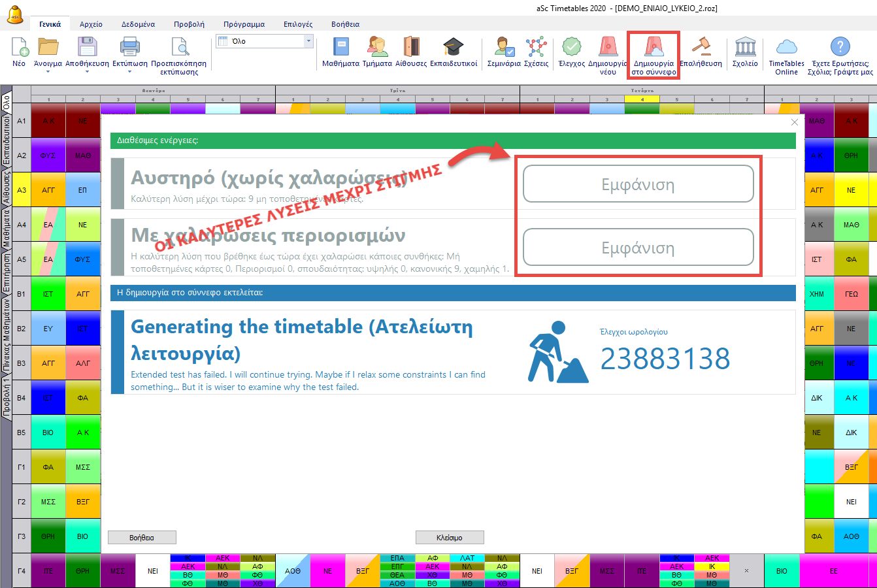The width and height of the screenshot is (877, 588).
Task: Expand the Εκτύπωση dropdown arrow
Action: pos(129,72)
